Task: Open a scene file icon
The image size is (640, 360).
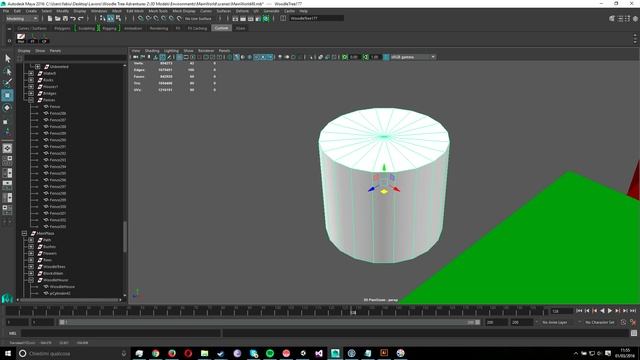Action: tap(58, 18)
